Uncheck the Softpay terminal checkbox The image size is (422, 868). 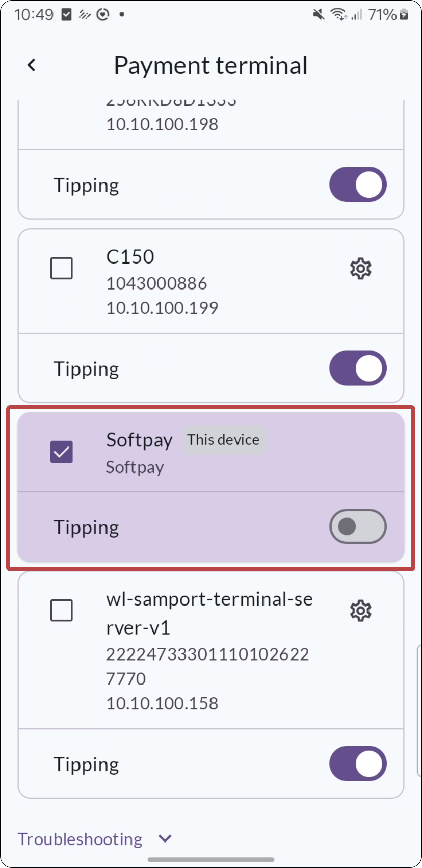tap(62, 452)
